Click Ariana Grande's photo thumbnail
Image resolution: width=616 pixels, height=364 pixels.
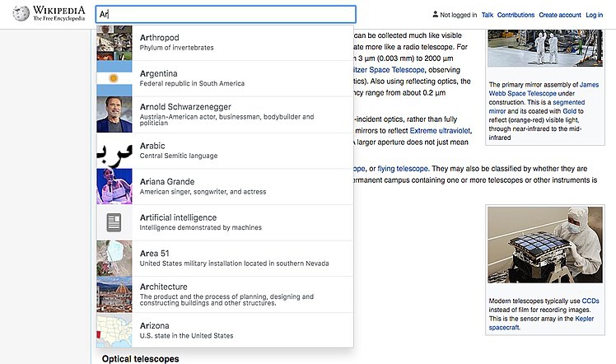(x=114, y=186)
